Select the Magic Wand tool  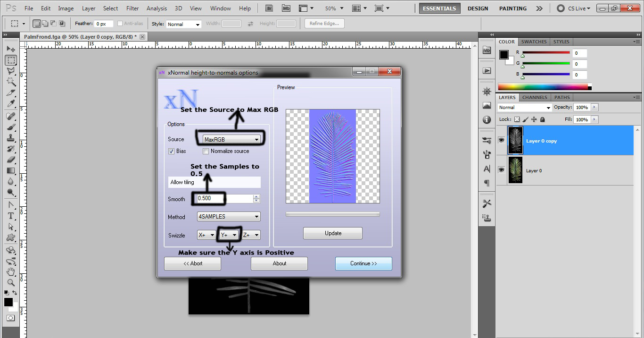point(11,82)
